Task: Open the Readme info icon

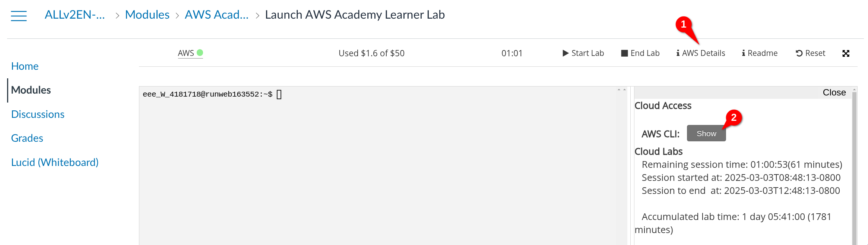Action: click(744, 53)
